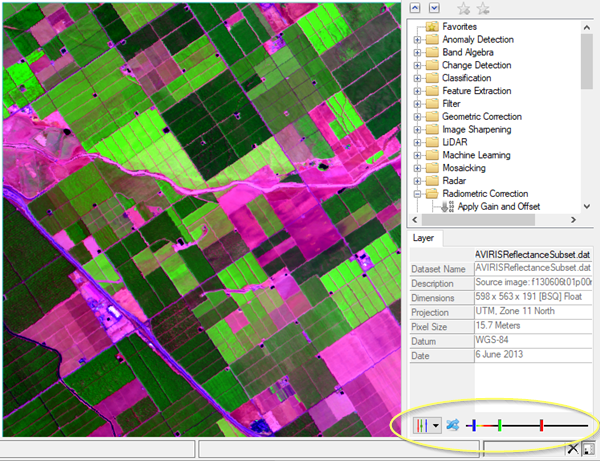Switch to the Layer tab
Image resolution: width=600 pixels, height=461 pixels.
[422, 238]
